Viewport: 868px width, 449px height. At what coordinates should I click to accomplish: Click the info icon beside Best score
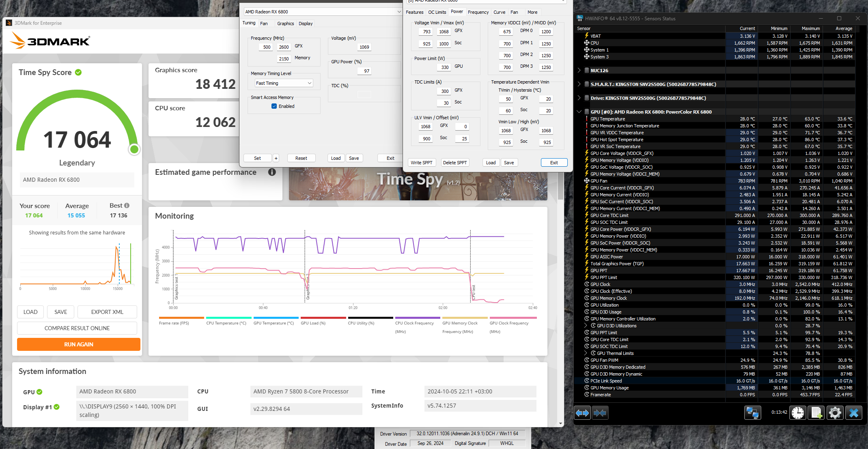(127, 205)
